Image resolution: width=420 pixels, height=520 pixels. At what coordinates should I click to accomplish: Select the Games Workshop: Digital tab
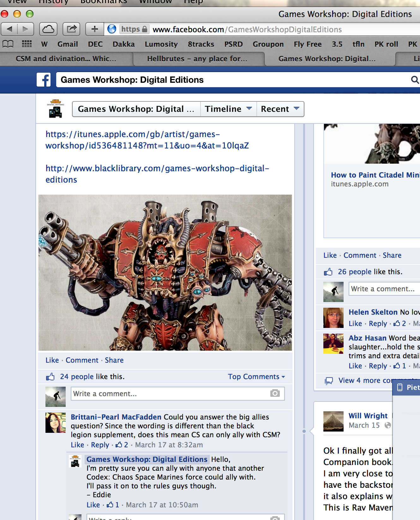[327, 59]
